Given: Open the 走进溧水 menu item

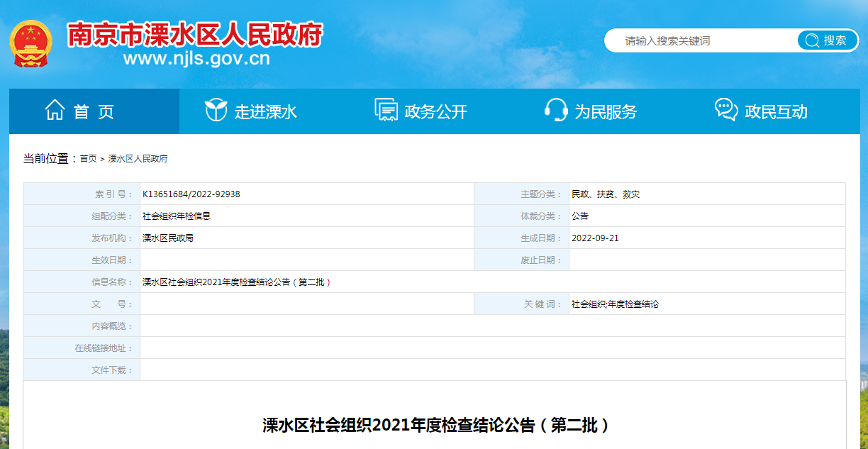Looking at the screenshot, I should tap(265, 111).
